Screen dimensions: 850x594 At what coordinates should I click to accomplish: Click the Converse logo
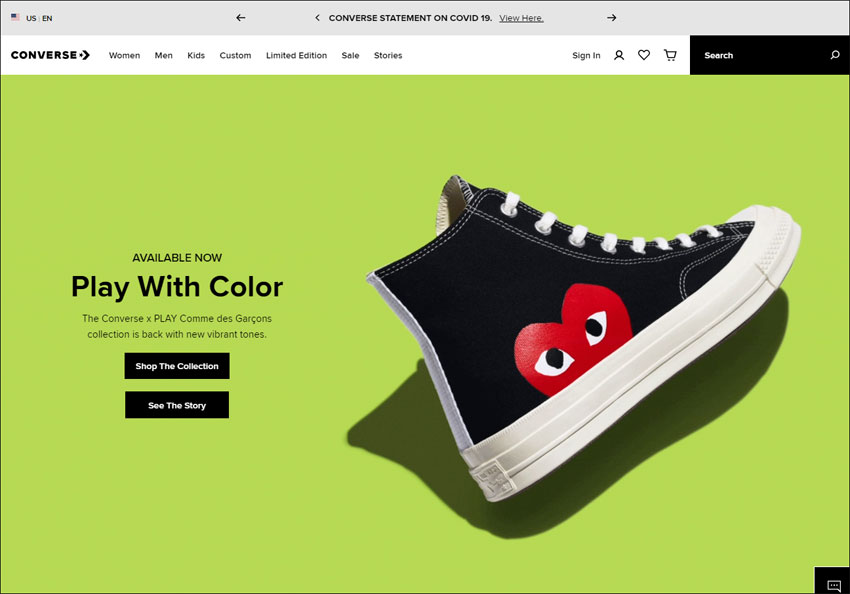pos(50,55)
